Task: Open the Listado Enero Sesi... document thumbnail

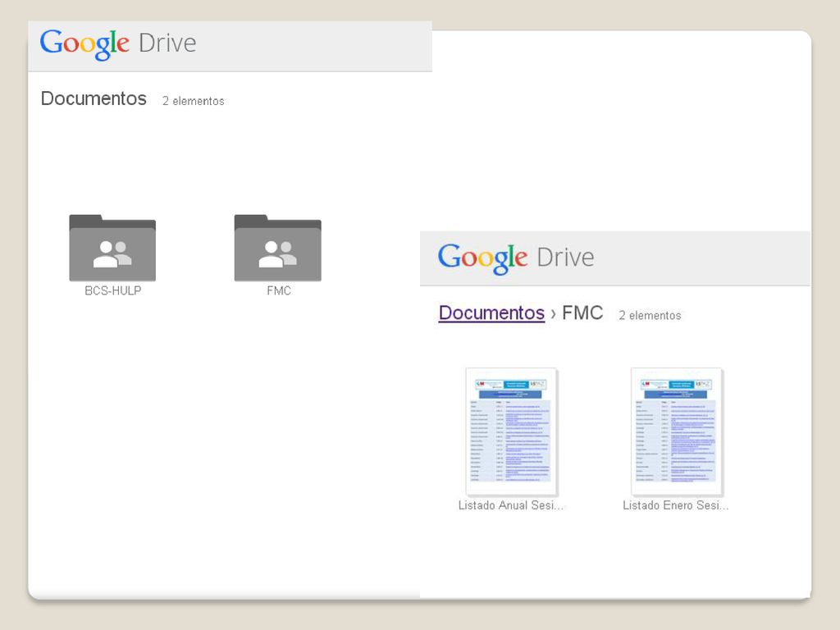Action: tap(677, 431)
